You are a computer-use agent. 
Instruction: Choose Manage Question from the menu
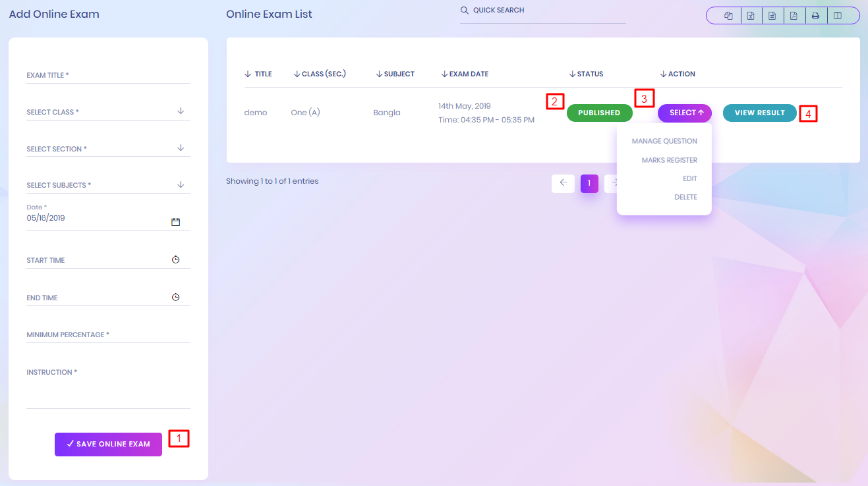664,141
